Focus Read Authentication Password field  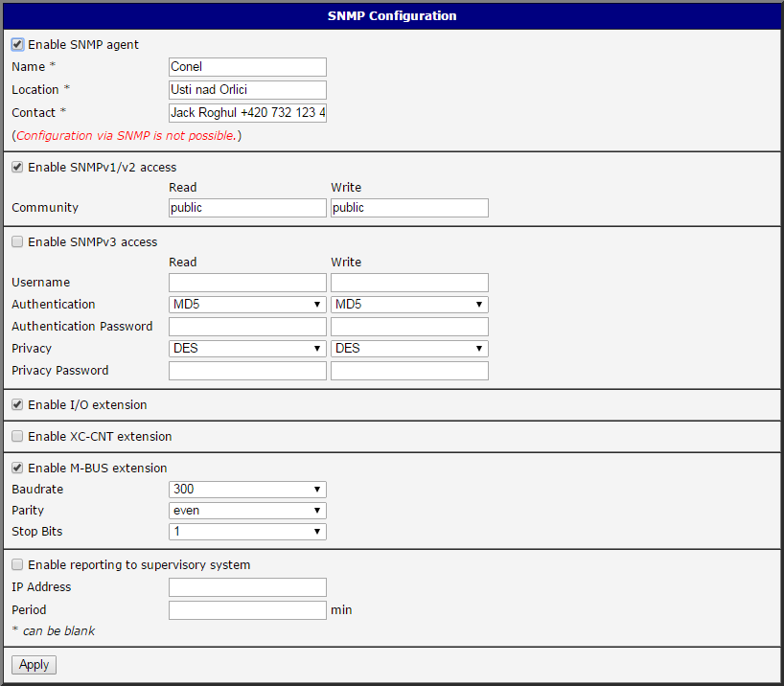247,327
